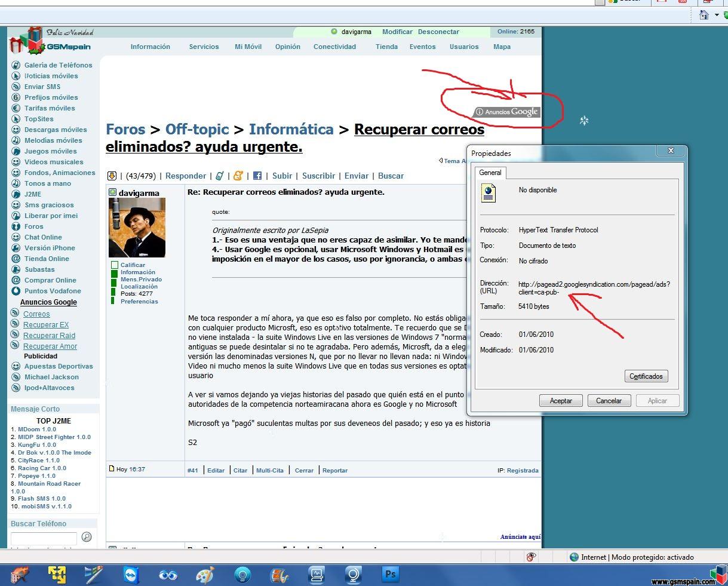Image resolution: width=728 pixels, height=586 pixels.
Task: Click the GSMspain logo
Action: (51, 42)
